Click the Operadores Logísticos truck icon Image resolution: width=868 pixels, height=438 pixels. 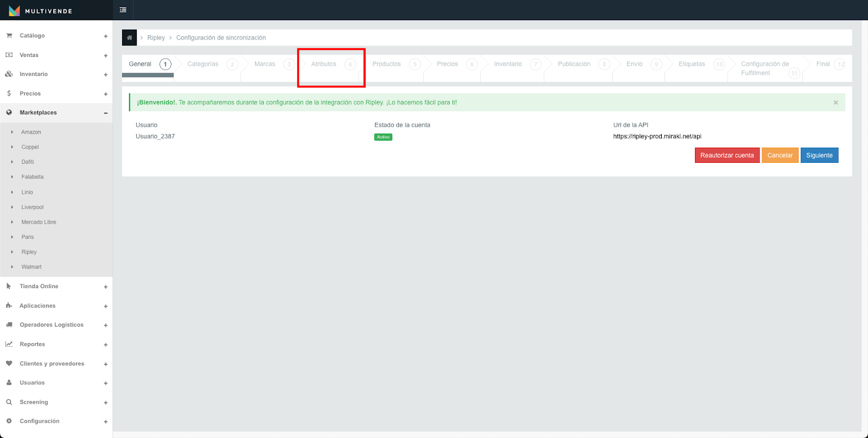tap(9, 325)
